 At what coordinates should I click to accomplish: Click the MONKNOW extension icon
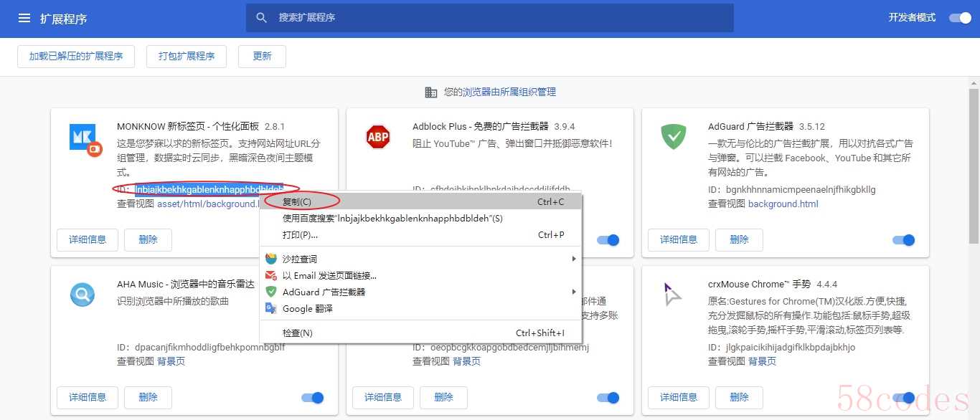pos(87,139)
